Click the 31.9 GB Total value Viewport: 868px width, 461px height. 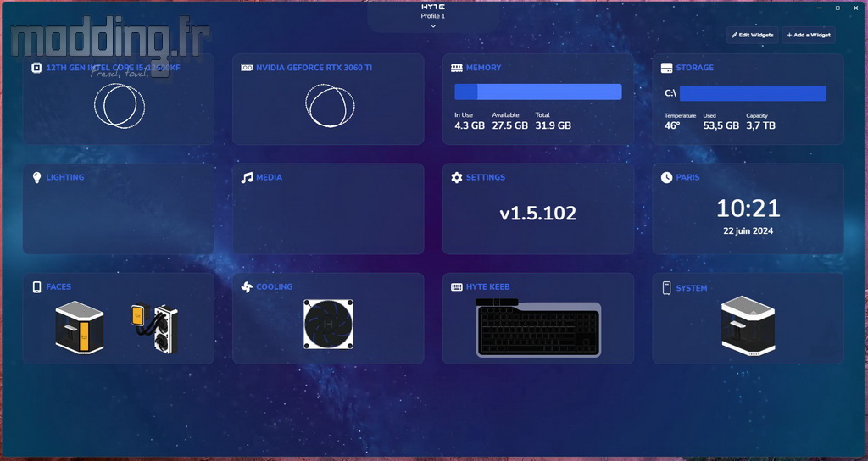553,125
